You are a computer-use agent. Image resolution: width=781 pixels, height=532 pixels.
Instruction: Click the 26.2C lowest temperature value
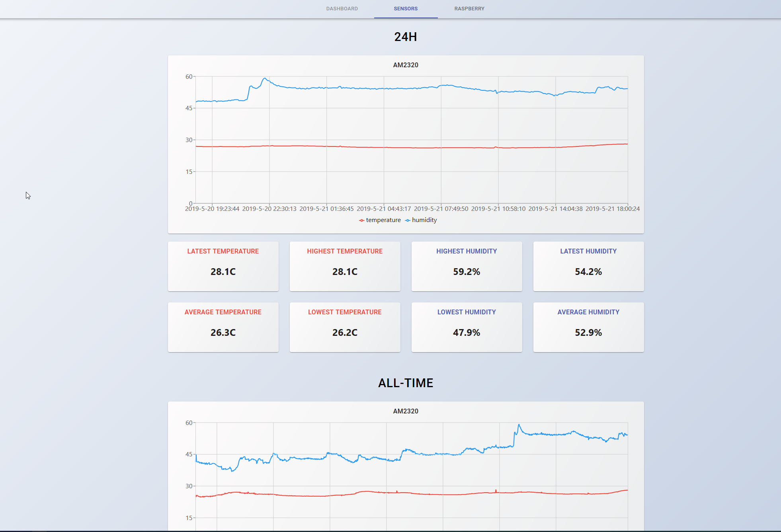click(x=345, y=333)
